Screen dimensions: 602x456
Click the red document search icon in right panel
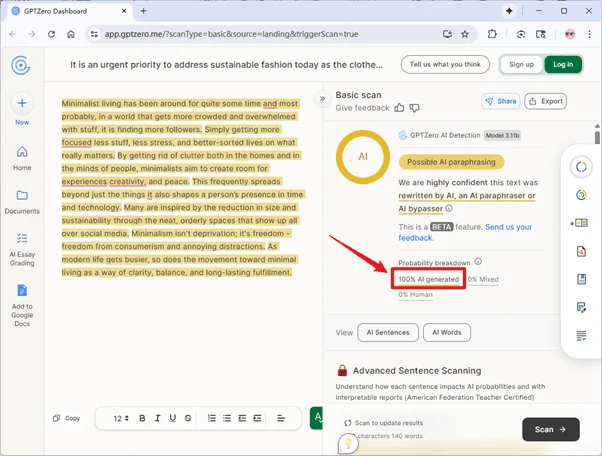click(x=581, y=251)
